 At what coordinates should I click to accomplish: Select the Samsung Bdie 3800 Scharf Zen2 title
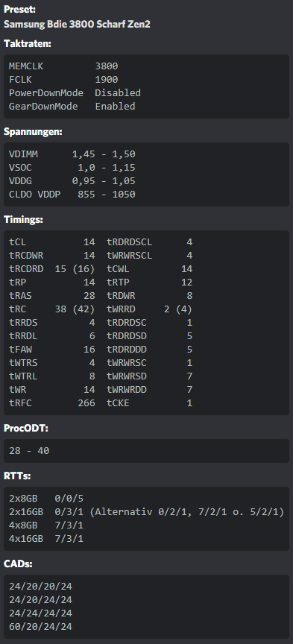pyautogui.click(x=77, y=25)
